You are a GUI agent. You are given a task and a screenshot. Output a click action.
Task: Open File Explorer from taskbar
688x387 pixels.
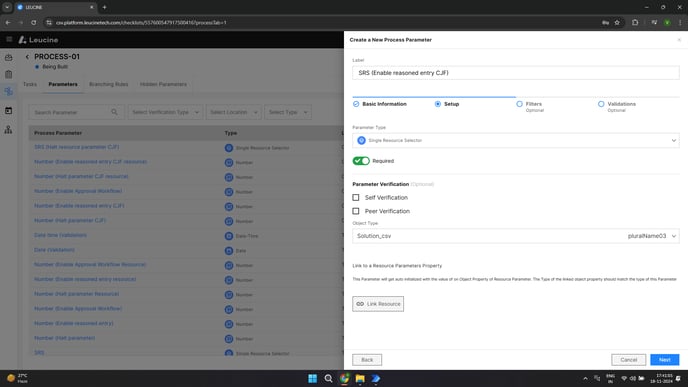360,378
